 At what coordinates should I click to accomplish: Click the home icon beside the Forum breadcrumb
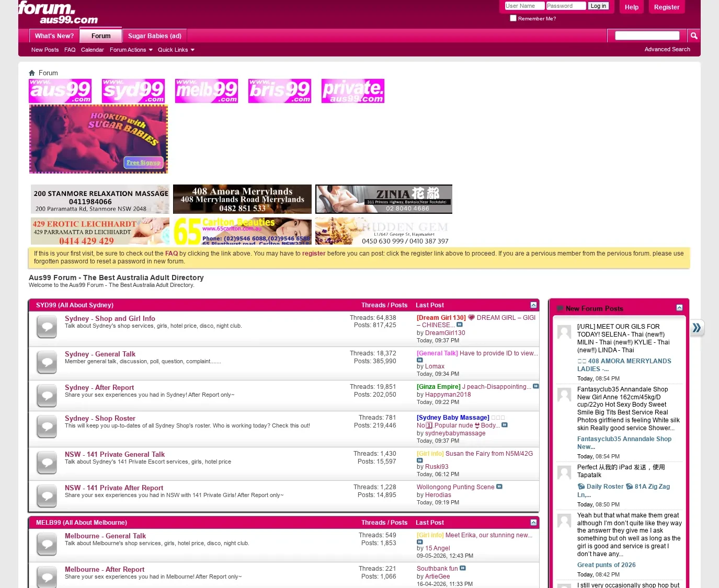coord(32,73)
